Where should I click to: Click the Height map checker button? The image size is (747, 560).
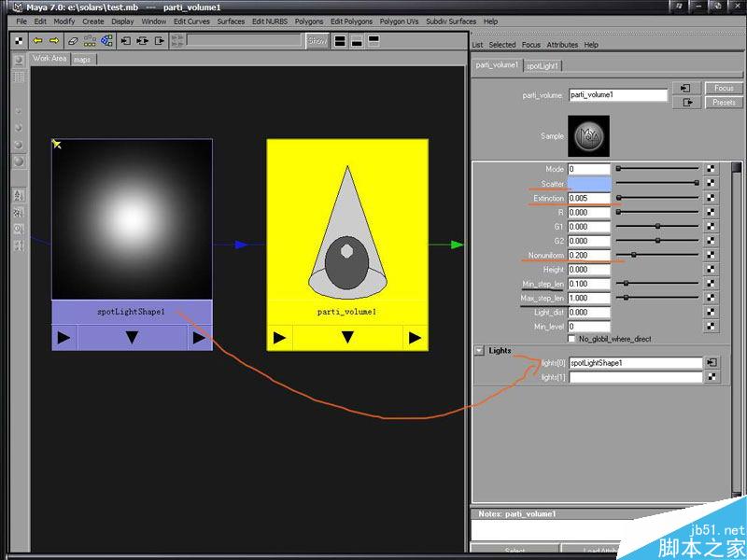click(x=711, y=269)
